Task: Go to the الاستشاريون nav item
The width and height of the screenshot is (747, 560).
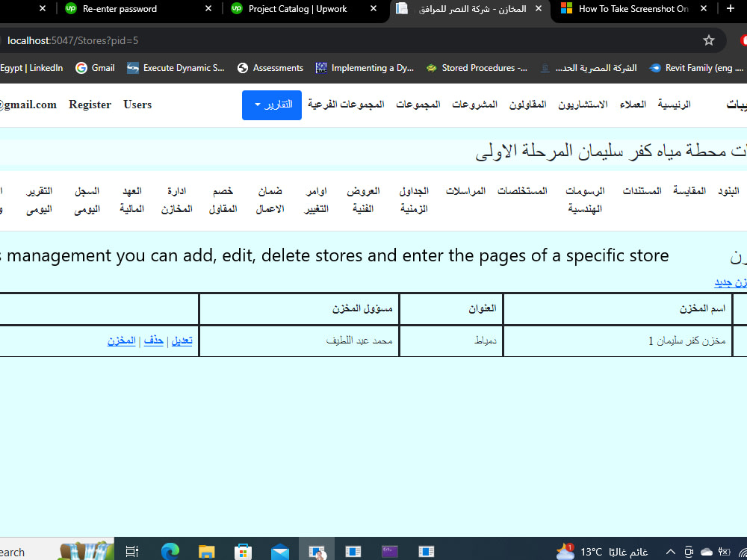Action: click(583, 105)
